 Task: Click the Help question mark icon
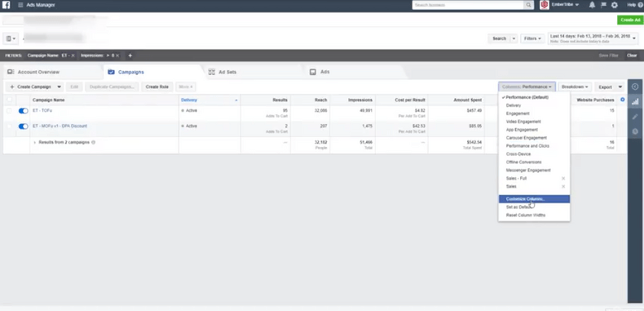tap(640, 5)
